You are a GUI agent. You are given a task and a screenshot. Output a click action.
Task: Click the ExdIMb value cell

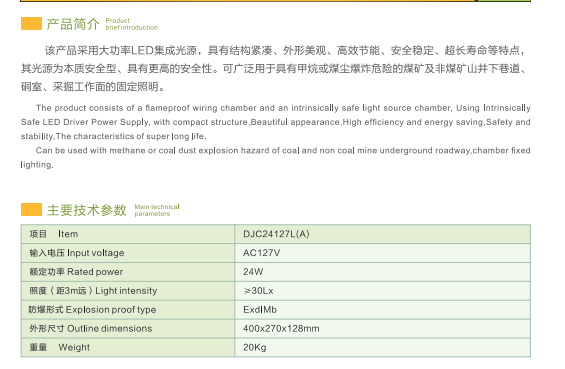click(x=383, y=310)
